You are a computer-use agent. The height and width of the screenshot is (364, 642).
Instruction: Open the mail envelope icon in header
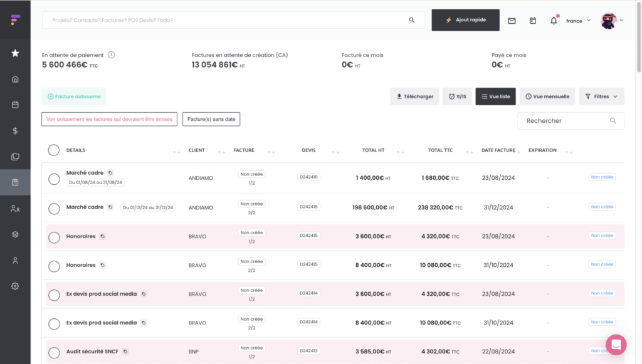click(x=512, y=21)
